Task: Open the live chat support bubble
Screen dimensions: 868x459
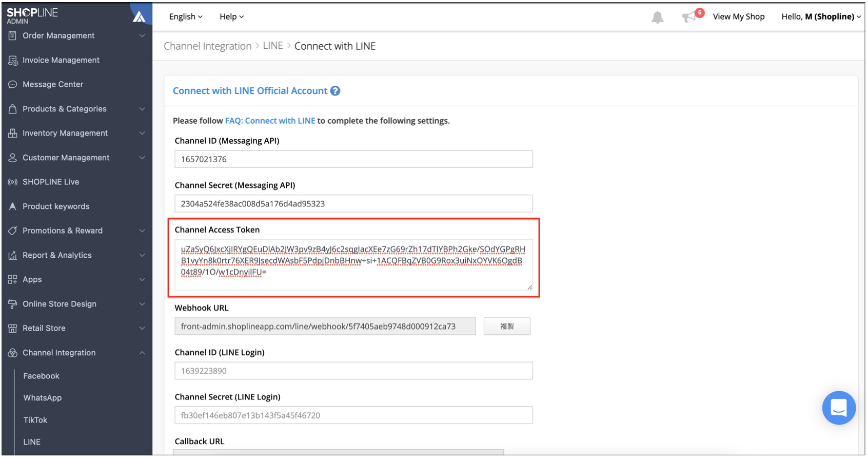Action: [x=839, y=408]
